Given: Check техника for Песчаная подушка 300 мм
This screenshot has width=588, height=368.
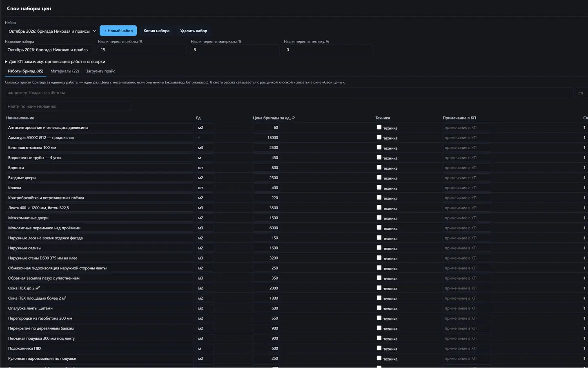Looking at the screenshot, I should point(379,338).
